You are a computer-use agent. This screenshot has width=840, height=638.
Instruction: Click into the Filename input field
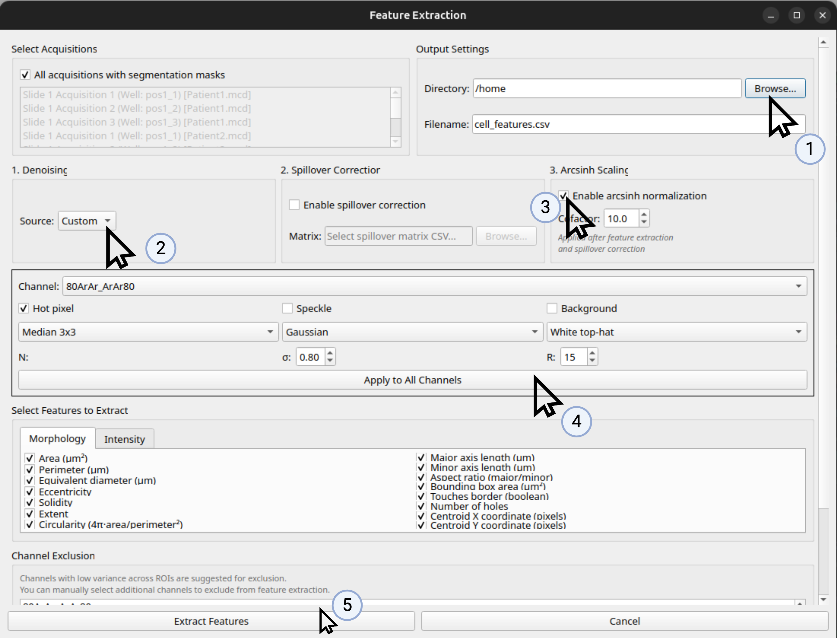[608, 125]
